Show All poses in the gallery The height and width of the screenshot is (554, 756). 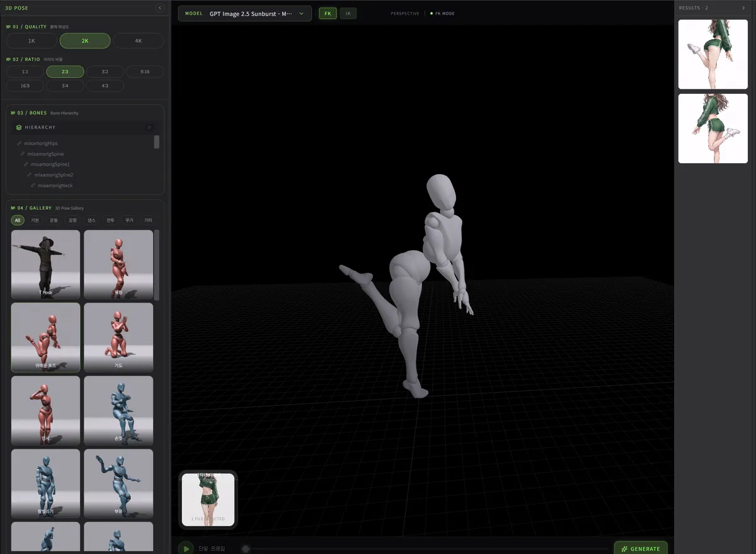[x=18, y=220]
